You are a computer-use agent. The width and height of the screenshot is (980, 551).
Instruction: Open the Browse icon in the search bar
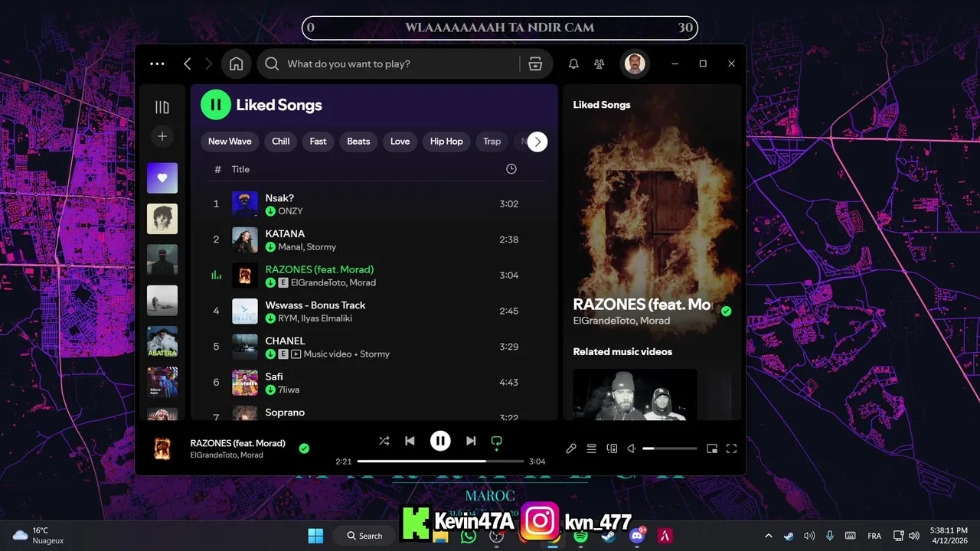coord(536,64)
